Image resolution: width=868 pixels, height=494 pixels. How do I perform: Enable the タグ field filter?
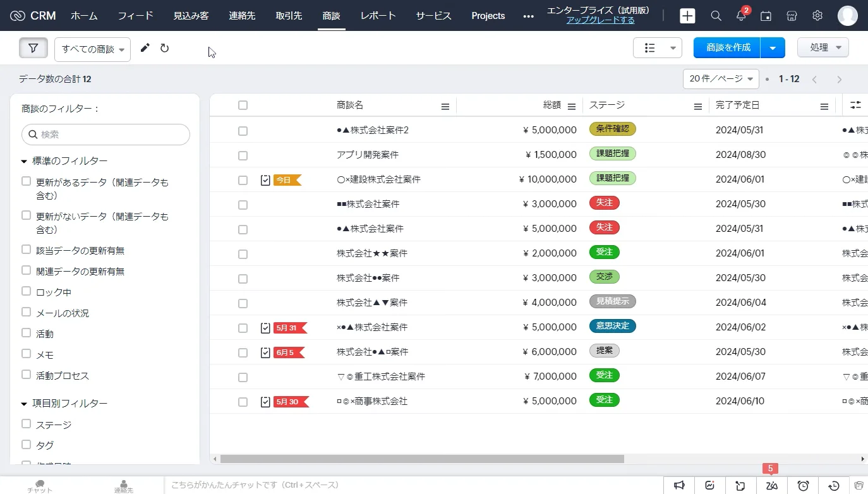tap(27, 444)
